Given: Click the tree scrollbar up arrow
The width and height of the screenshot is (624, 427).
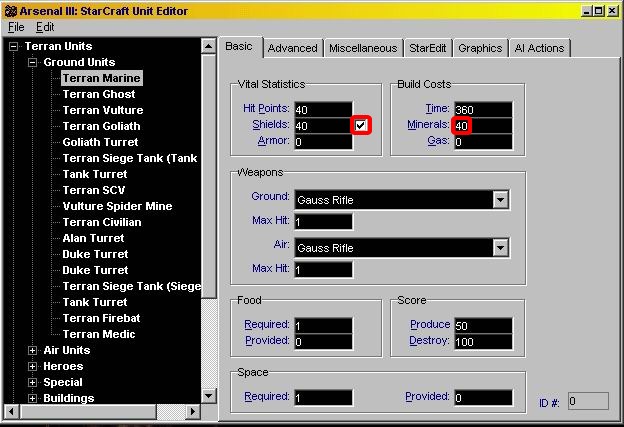Looking at the screenshot, I should click(x=209, y=46).
